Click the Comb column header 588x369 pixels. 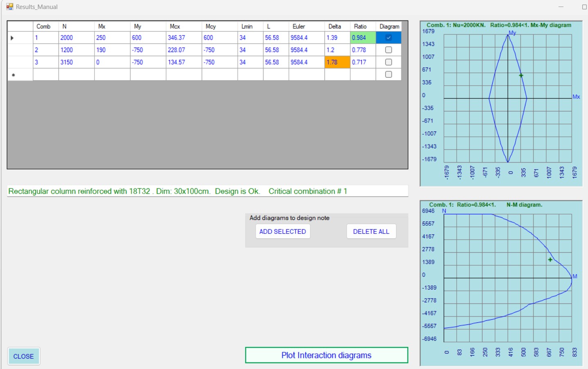(x=46, y=26)
